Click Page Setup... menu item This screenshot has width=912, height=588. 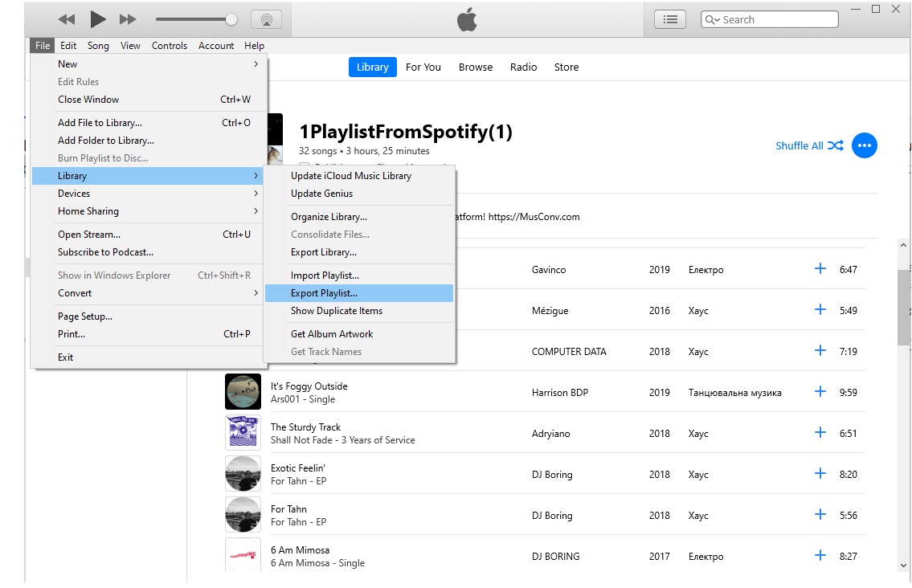click(149, 316)
